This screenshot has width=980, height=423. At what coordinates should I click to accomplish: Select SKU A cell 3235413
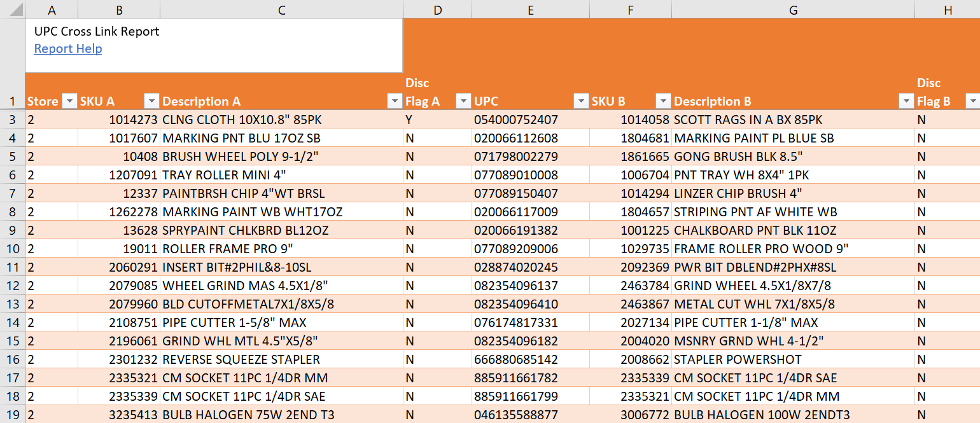click(x=119, y=415)
